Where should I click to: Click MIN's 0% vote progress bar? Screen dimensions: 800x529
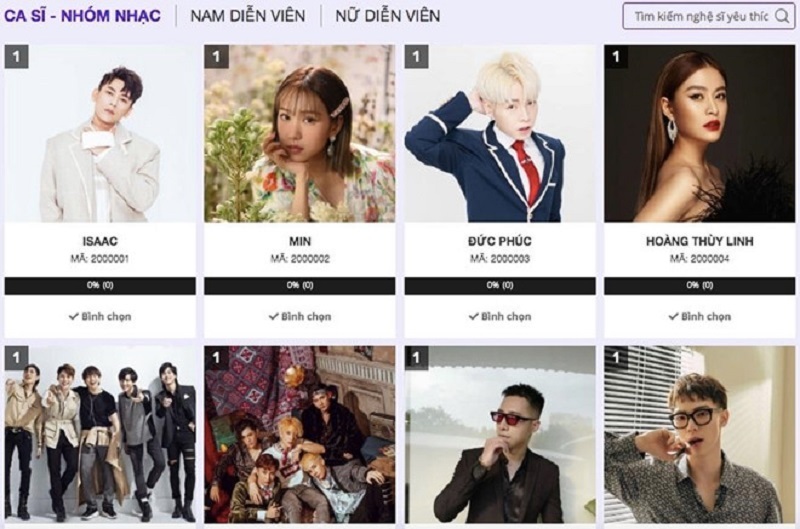[300, 286]
